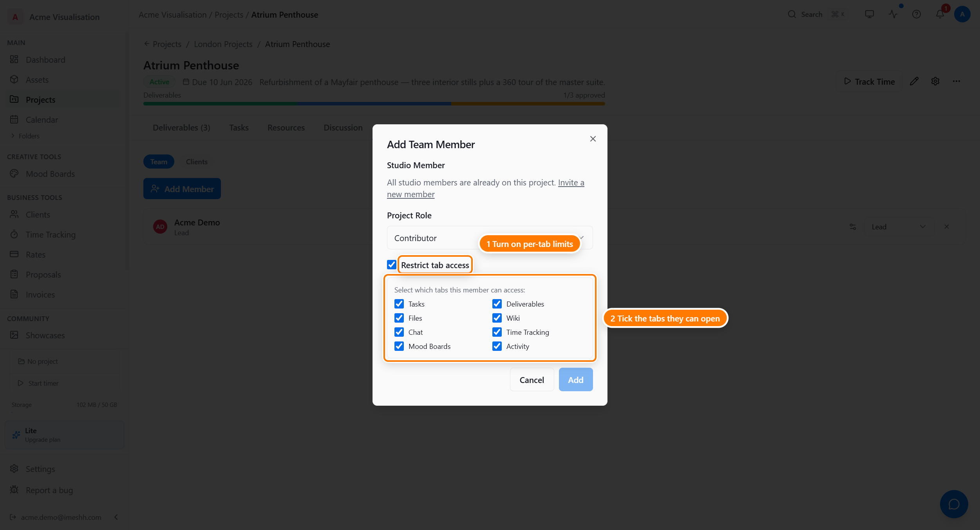This screenshot has height=530, width=980.
Task: Collapse the sidebar with the chevron
Action: click(116, 517)
